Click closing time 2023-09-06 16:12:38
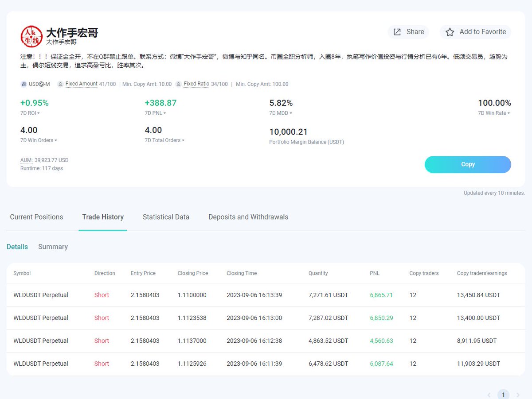Screen dimensions: 532x399 coord(254,341)
